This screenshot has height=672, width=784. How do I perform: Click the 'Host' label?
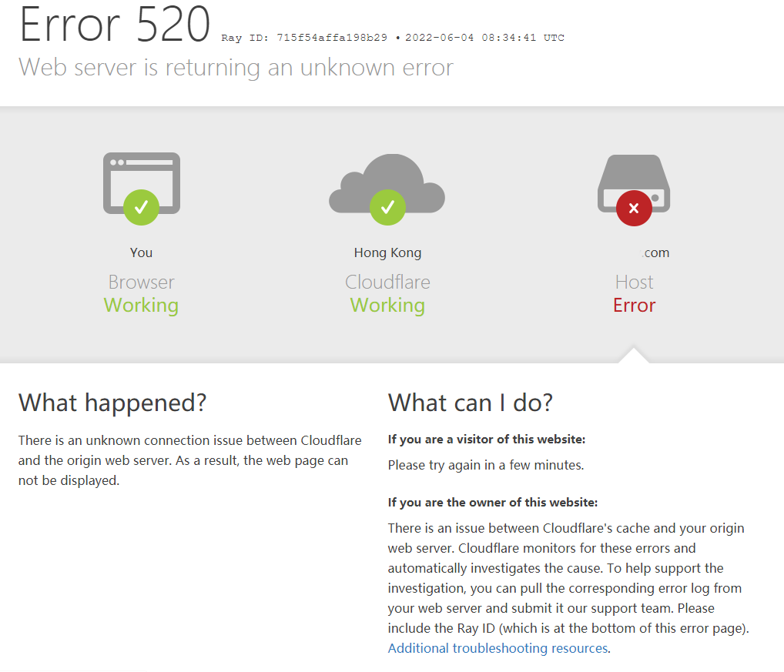tap(634, 283)
